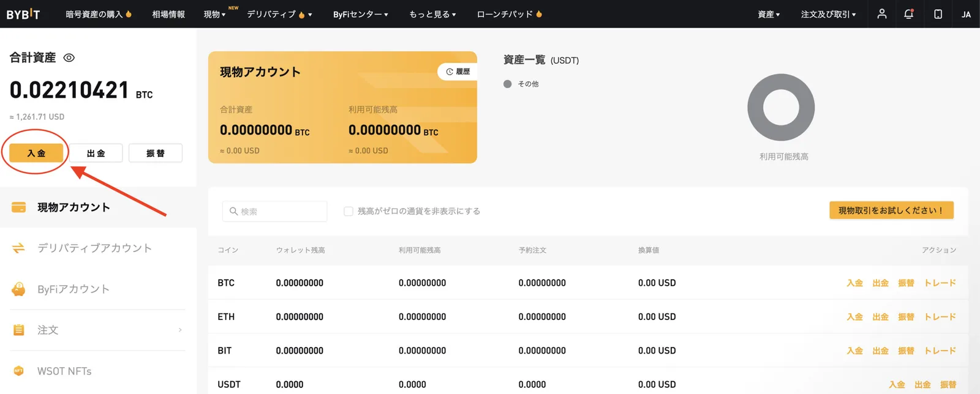Screen dimensions: 980x394
Task: Click トレード in the BTC row
Action: [x=940, y=283]
